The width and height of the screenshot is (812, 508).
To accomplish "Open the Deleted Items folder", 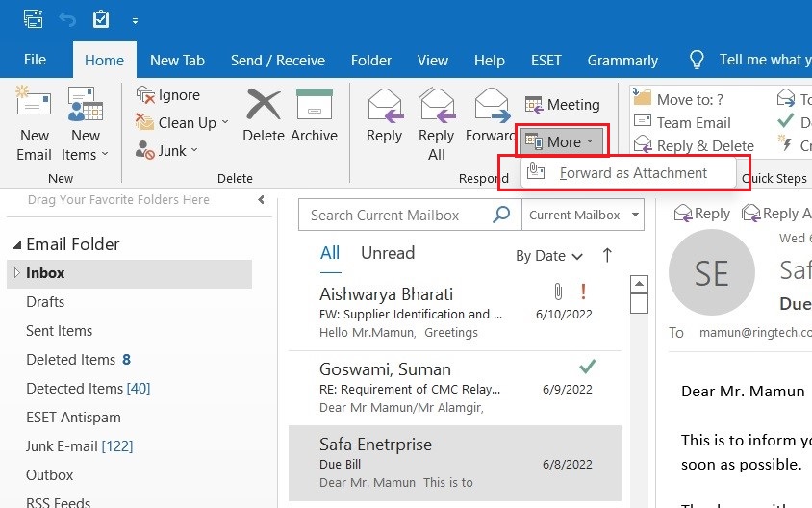I will pos(71,360).
